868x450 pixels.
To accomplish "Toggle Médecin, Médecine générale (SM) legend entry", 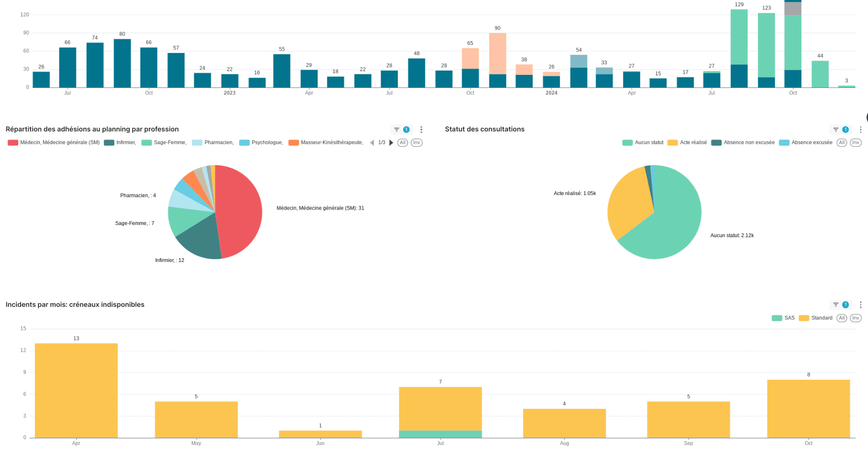I will pos(54,143).
